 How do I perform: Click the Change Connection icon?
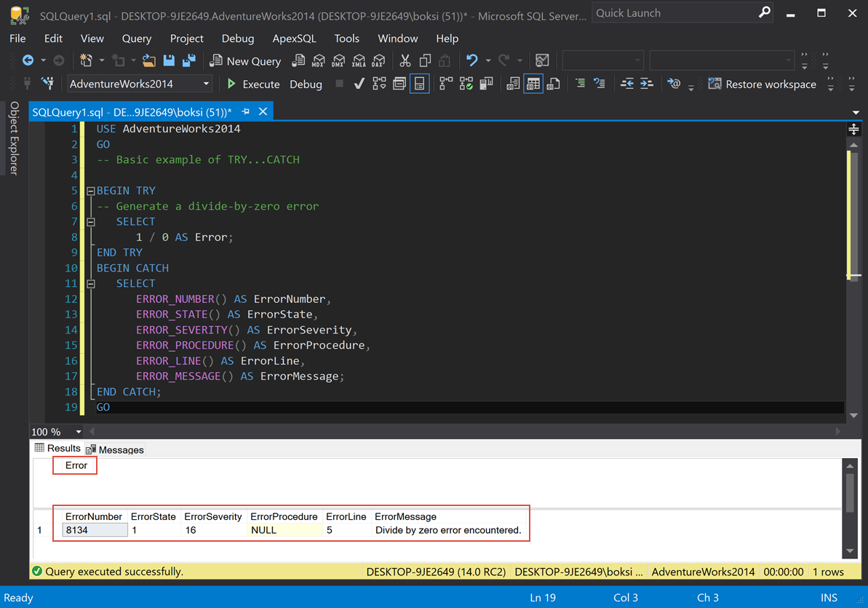click(x=48, y=84)
